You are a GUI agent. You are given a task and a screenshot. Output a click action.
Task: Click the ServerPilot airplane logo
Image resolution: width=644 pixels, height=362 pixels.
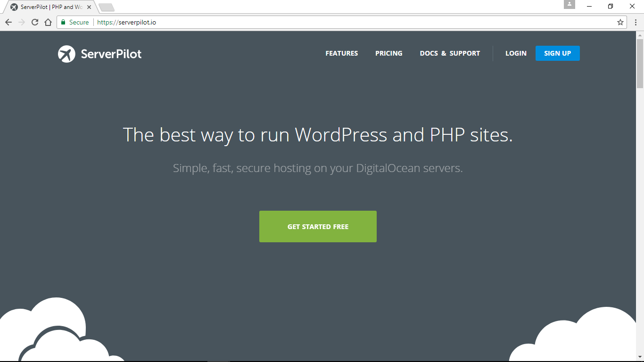[66, 54]
